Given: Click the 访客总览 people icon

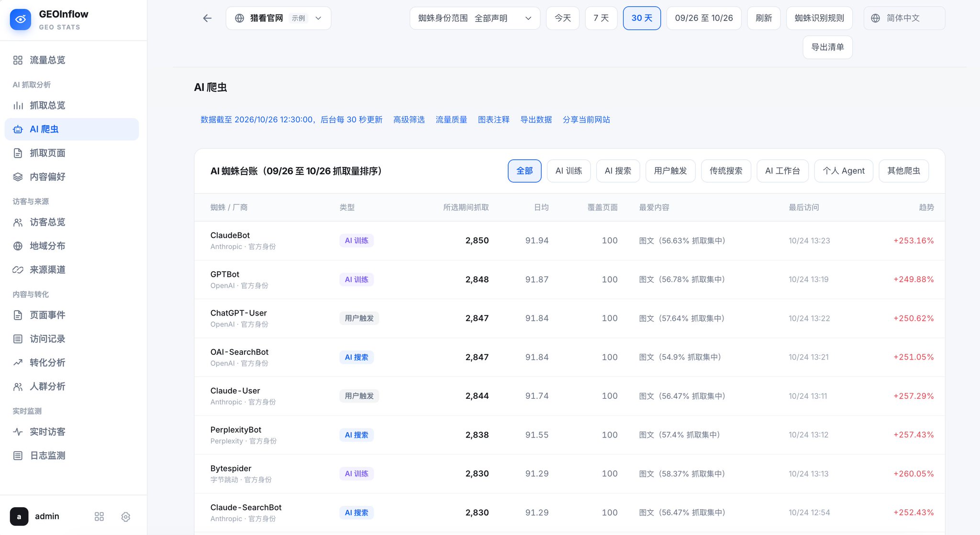Looking at the screenshot, I should [x=18, y=222].
